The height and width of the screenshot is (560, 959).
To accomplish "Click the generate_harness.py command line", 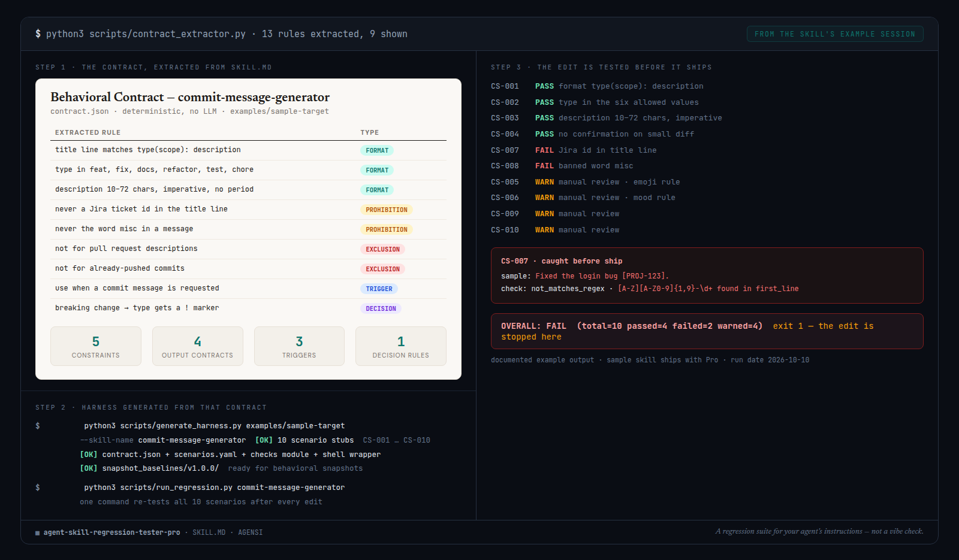I will [215, 426].
